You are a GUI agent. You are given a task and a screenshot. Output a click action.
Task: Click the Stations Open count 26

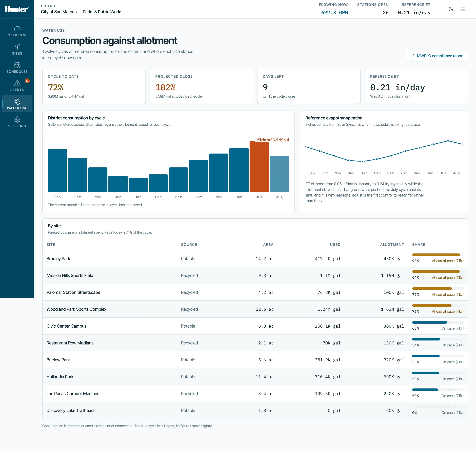385,13
